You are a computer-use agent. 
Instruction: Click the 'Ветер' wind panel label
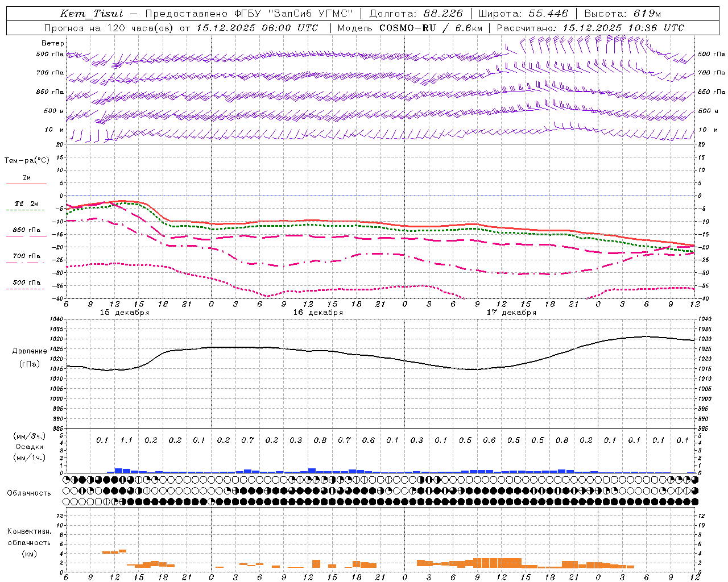click(x=53, y=43)
